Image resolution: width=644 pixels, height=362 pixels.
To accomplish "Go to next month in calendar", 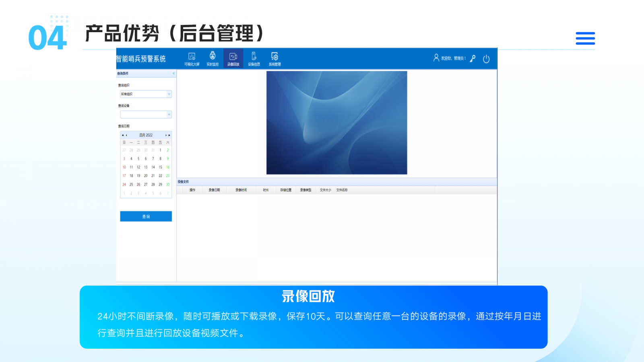I will [x=166, y=135].
